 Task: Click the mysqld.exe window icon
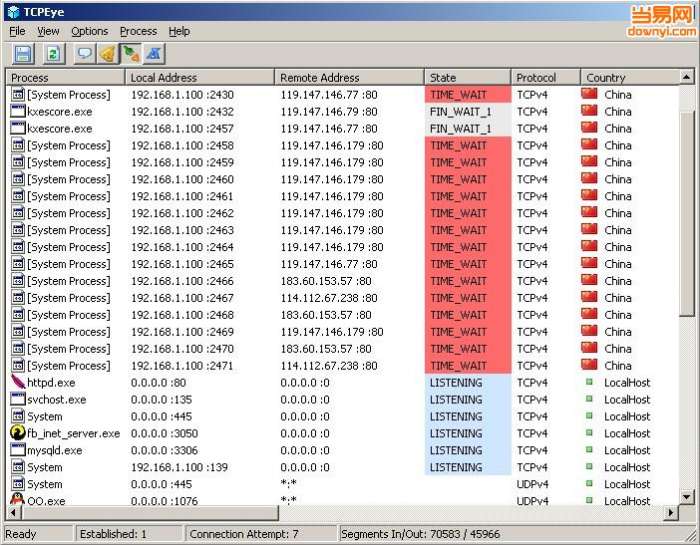18,450
